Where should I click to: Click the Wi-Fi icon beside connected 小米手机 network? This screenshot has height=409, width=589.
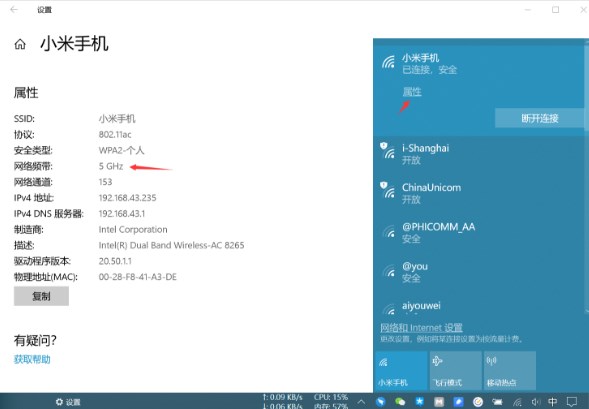click(388, 62)
